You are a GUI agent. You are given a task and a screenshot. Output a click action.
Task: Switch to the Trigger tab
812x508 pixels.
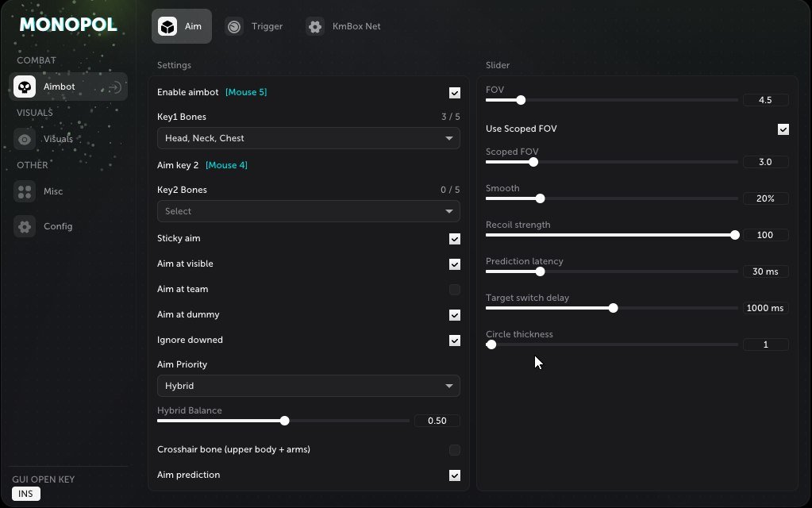click(254, 26)
